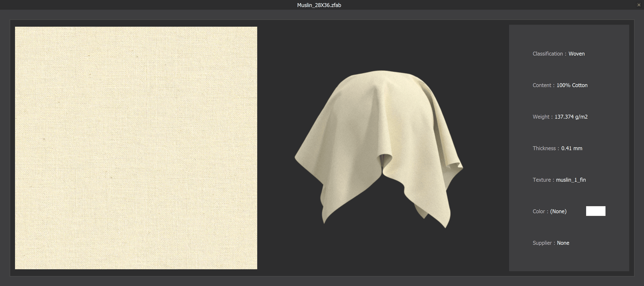
Task: Click the Supplier None value
Action: coord(563,243)
